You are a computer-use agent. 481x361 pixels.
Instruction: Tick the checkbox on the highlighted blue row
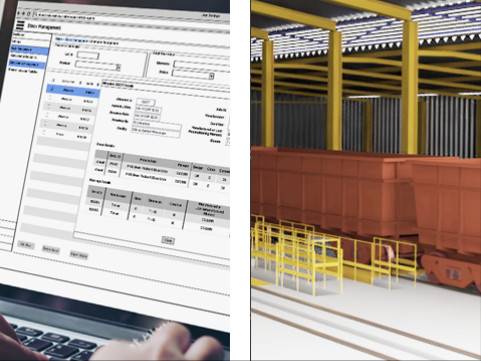coord(52,89)
